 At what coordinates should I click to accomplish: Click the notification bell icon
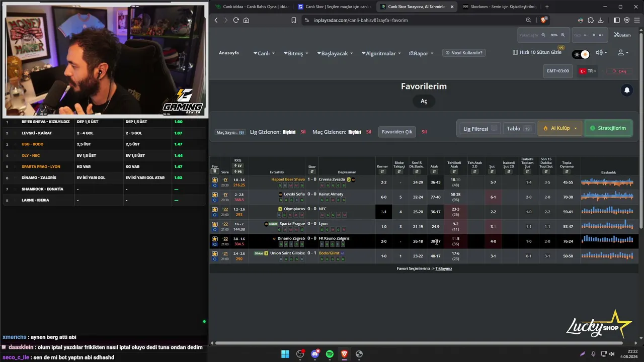pyautogui.click(x=627, y=90)
